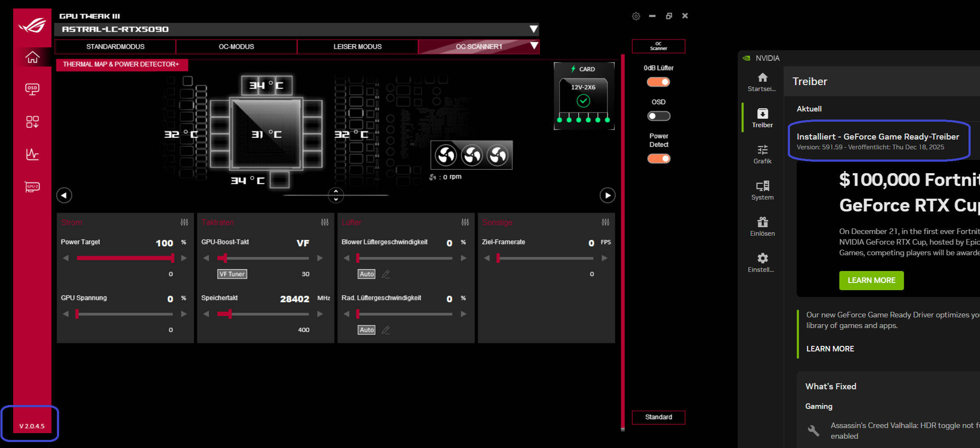Open the OSD settings sidebar icon

coord(32,89)
